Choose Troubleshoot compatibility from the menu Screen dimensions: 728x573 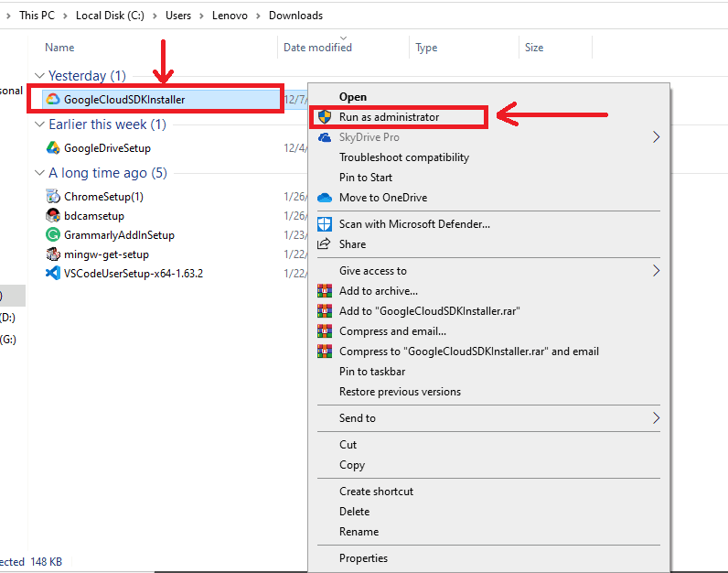pos(403,157)
